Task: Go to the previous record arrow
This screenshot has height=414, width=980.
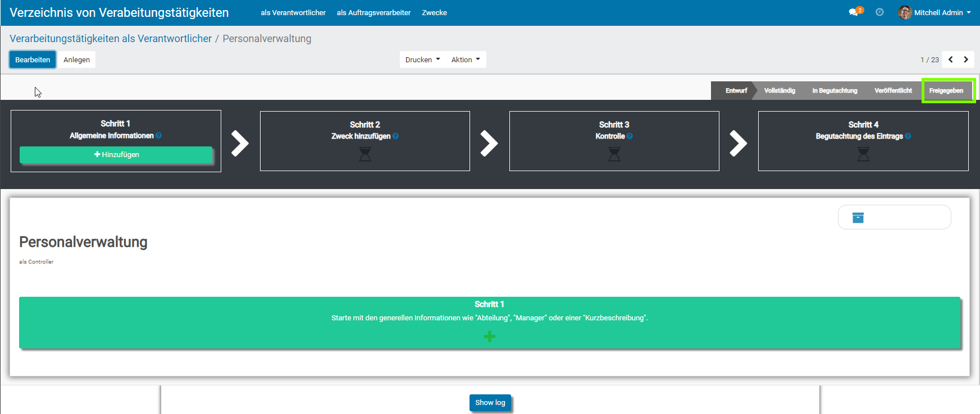Action: click(x=951, y=59)
